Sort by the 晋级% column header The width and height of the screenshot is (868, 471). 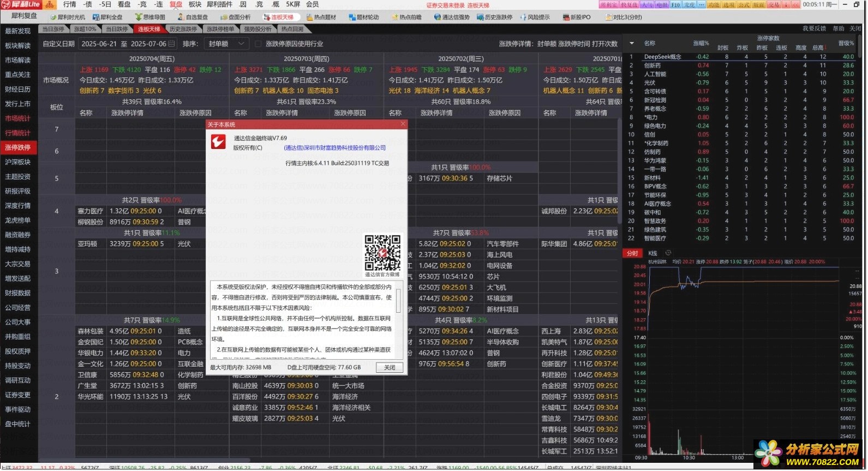846,43
